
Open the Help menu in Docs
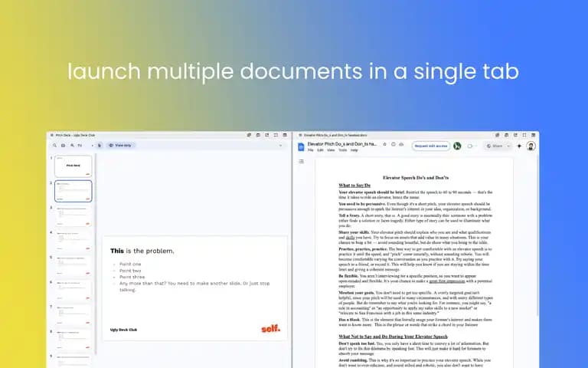354,150
